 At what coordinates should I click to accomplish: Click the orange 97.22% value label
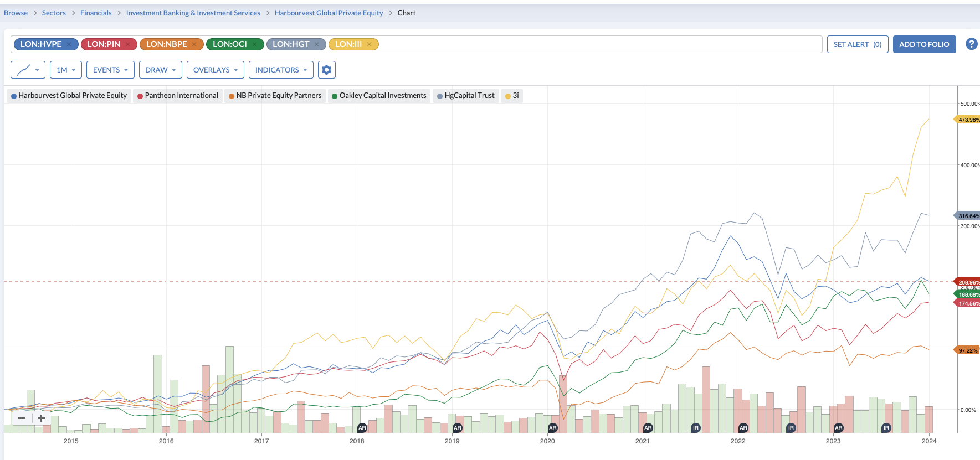coord(967,350)
